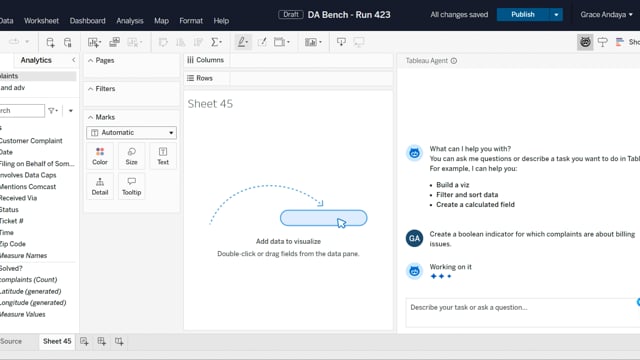Open the Format menu
The height and width of the screenshot is (360, 640).
pos(191,21)
